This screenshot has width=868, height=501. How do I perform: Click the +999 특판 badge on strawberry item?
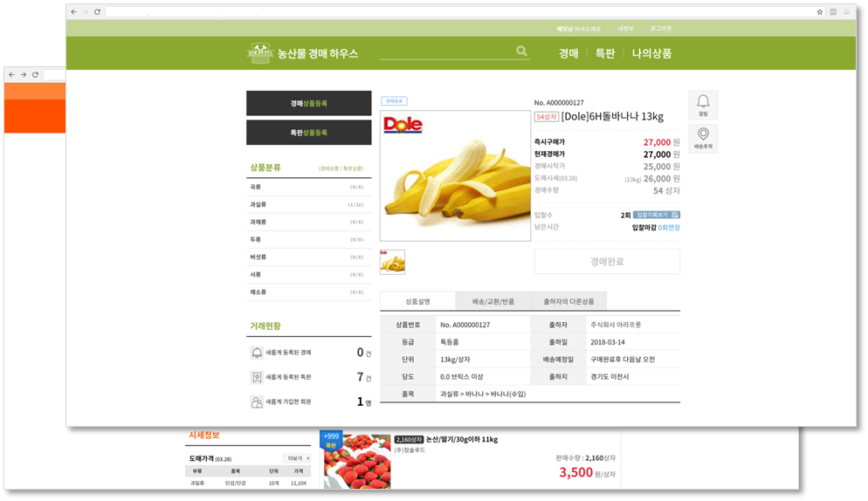pyautogui.click(x=331, y=441)
